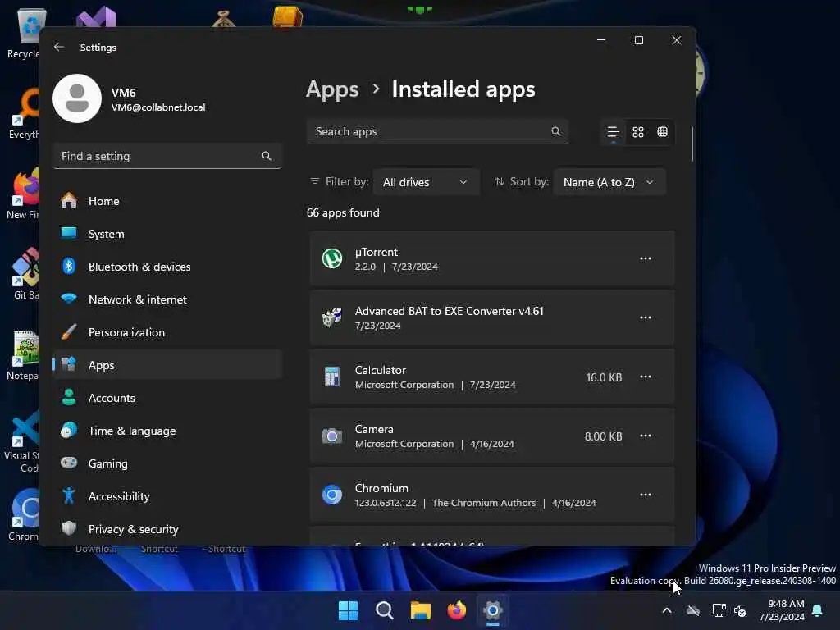Select Git Bash desktop shortcut

click(x=25, y=274)
